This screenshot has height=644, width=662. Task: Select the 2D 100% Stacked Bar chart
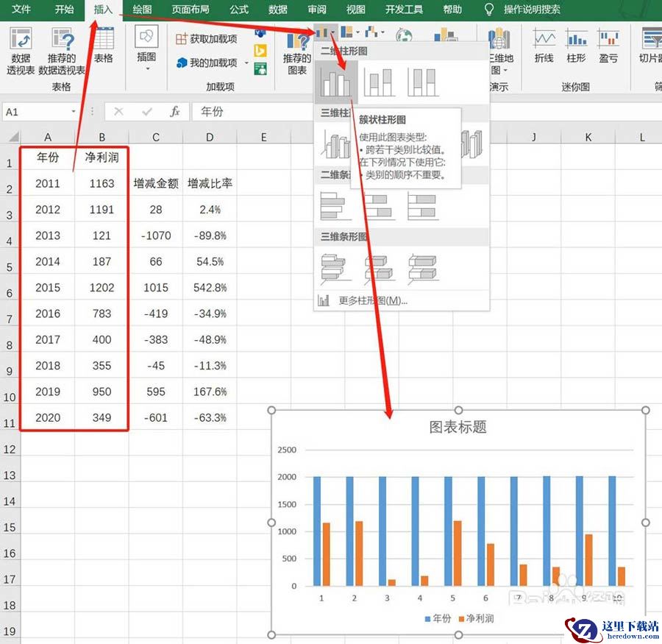pos(423,206)
